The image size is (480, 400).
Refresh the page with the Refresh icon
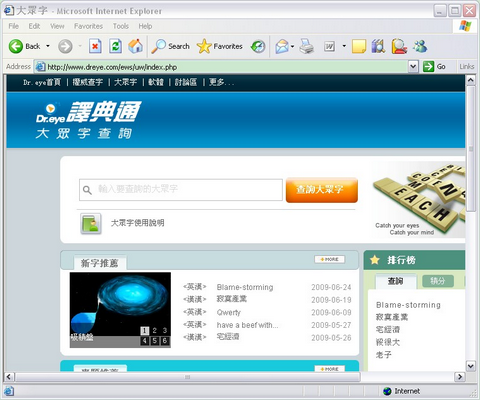tap(115, 46)
